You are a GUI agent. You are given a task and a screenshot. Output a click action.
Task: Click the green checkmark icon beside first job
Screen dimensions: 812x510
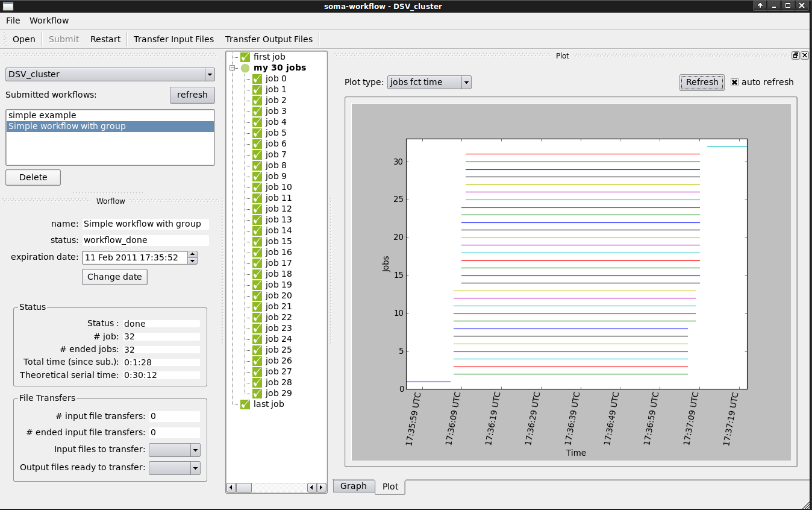[x=245, y=57]
